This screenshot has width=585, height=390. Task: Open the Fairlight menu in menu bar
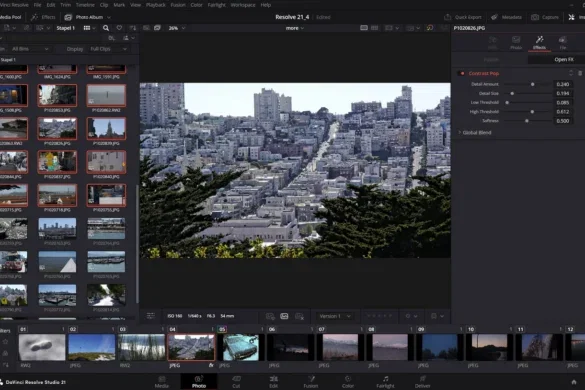point(216,5)
